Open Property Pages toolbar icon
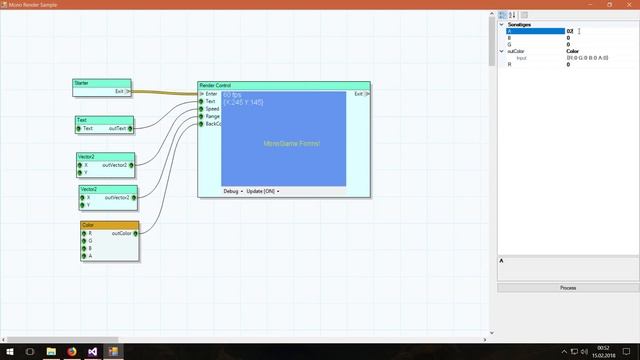The width and height of the screenshot is (640, 360). pyautogui.click(x=524, y=15)
